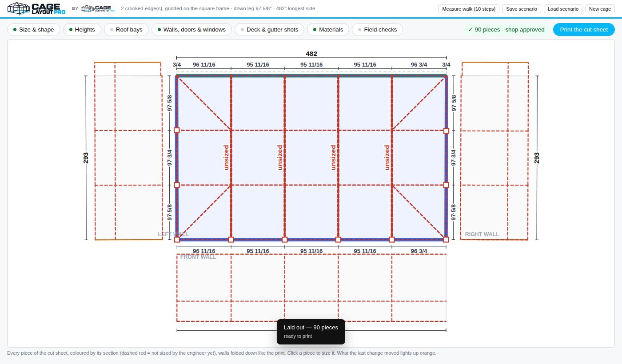This screenshot has width=622, height=364.
Task: Click left-side 97 3/4 dimension
Action: pyautogui.click(x=169, y=158)
